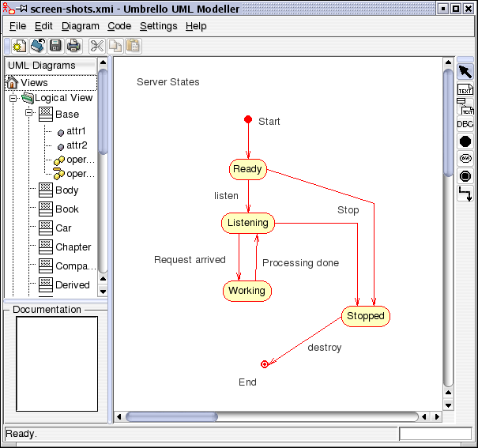Click the diagram horizontal scroll left arrow

pos(119,416)
